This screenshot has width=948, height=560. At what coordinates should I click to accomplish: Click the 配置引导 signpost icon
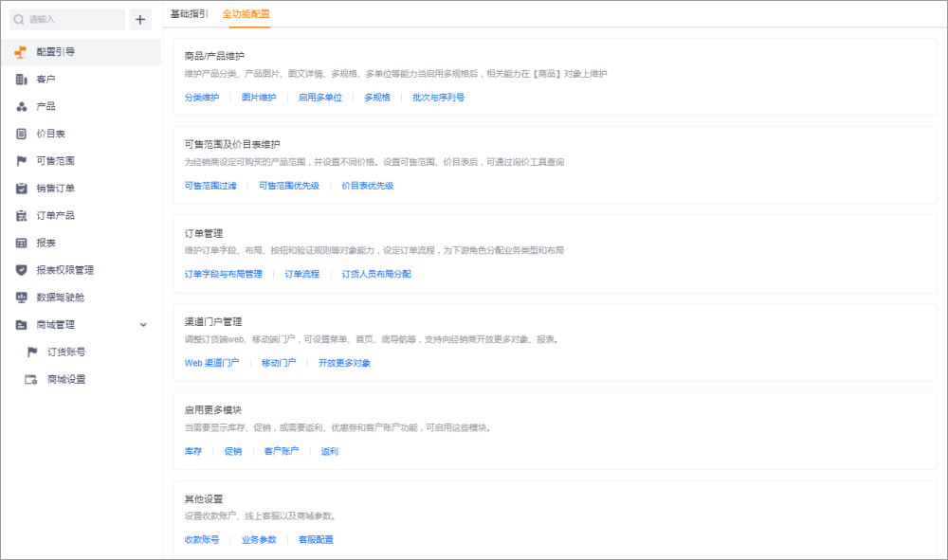click(x=21, y=52)
